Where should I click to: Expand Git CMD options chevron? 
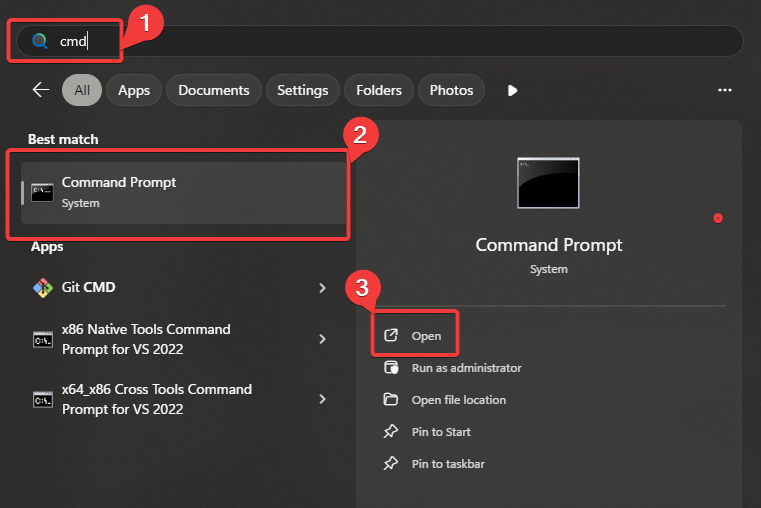click(x=322, y=288)
